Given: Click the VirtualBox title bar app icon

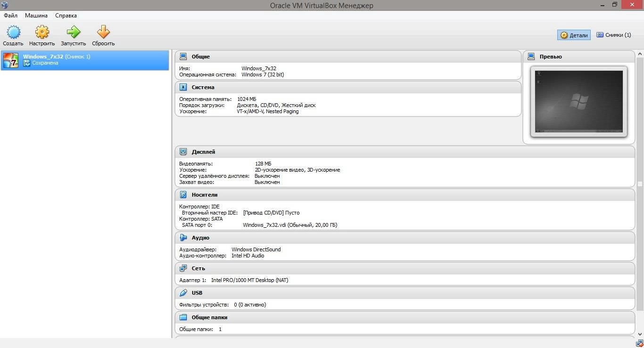Looking at the screenshot, I should tap(5, 4).
